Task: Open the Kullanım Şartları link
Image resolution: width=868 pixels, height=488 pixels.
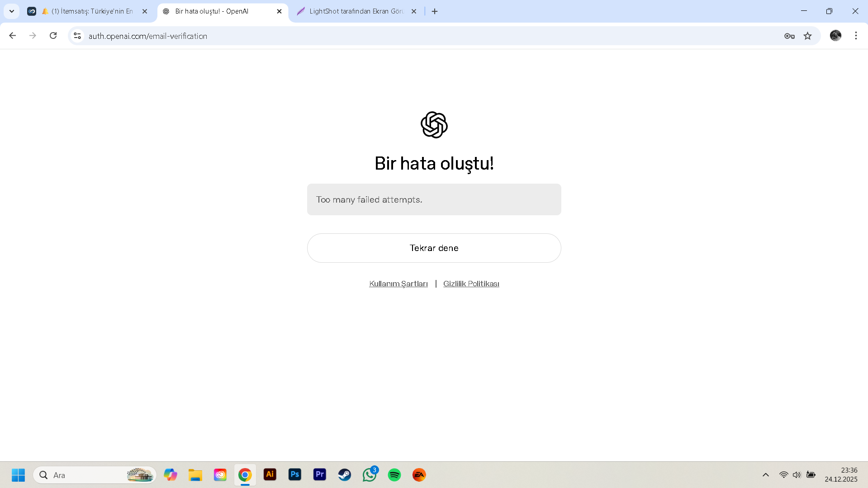Action: (x=398, y=284)
